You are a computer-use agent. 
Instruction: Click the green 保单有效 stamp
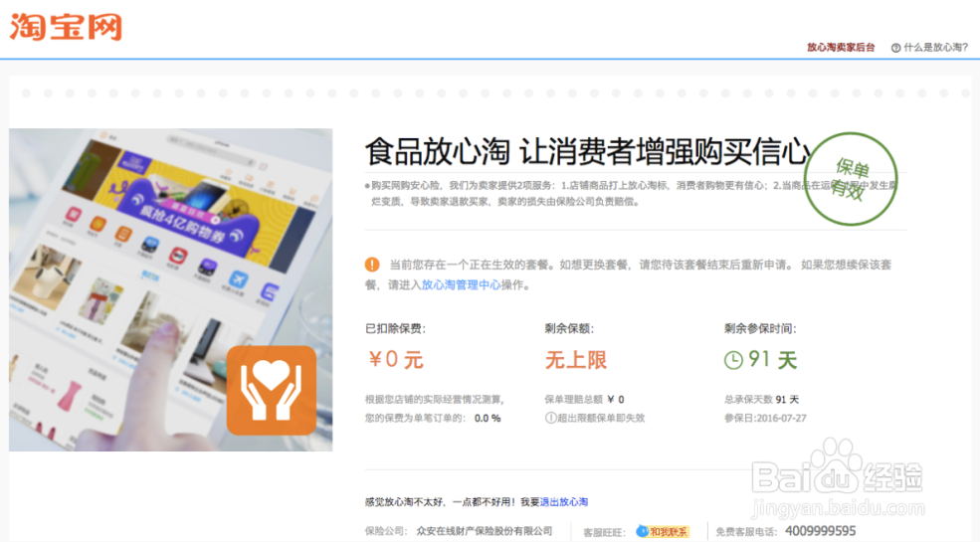coord(851,179)
